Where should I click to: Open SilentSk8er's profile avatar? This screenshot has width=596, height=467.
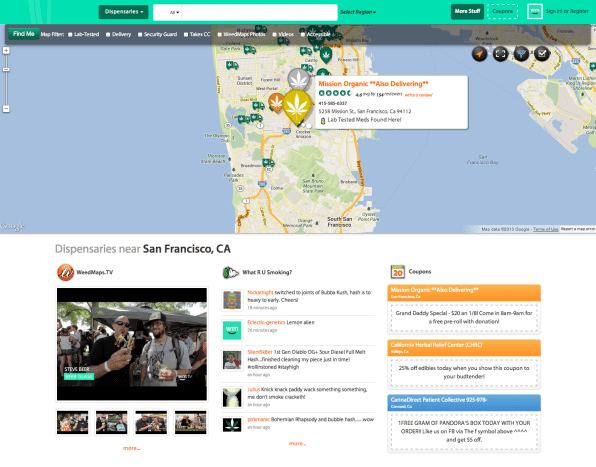point(232,360)
